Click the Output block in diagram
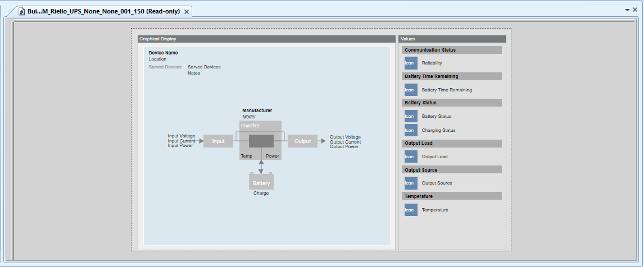Viewport: 644px width, 267px height. click(302, 141)
